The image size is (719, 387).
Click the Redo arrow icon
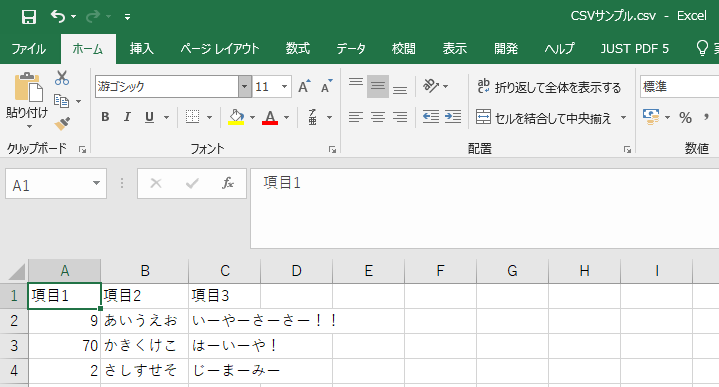tap(93, 17)
